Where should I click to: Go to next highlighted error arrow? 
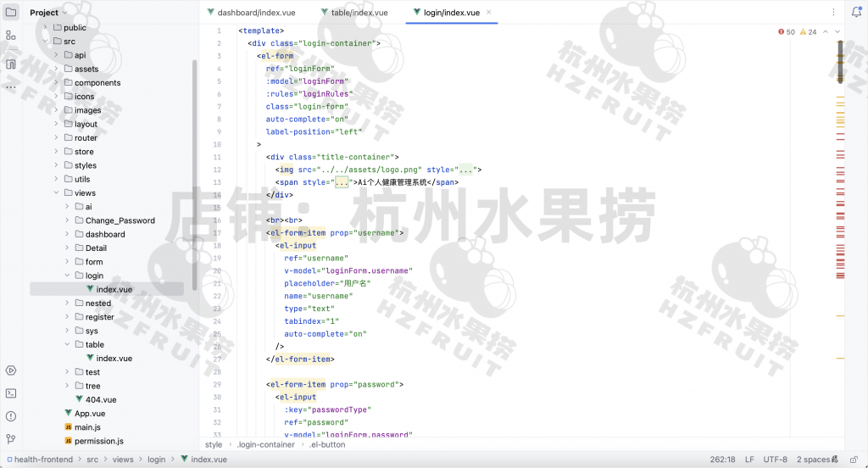837,32
